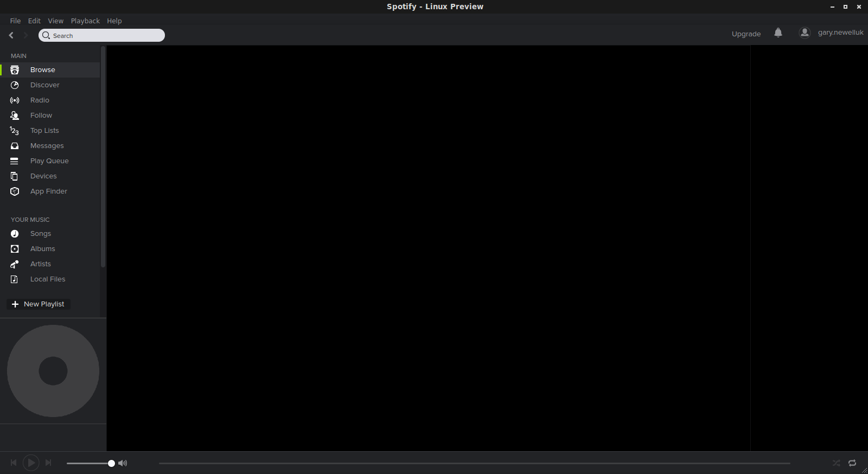The height and width of the screenshot is (474, 868).
Task: Show the Albums label
Action: [43, 249]
